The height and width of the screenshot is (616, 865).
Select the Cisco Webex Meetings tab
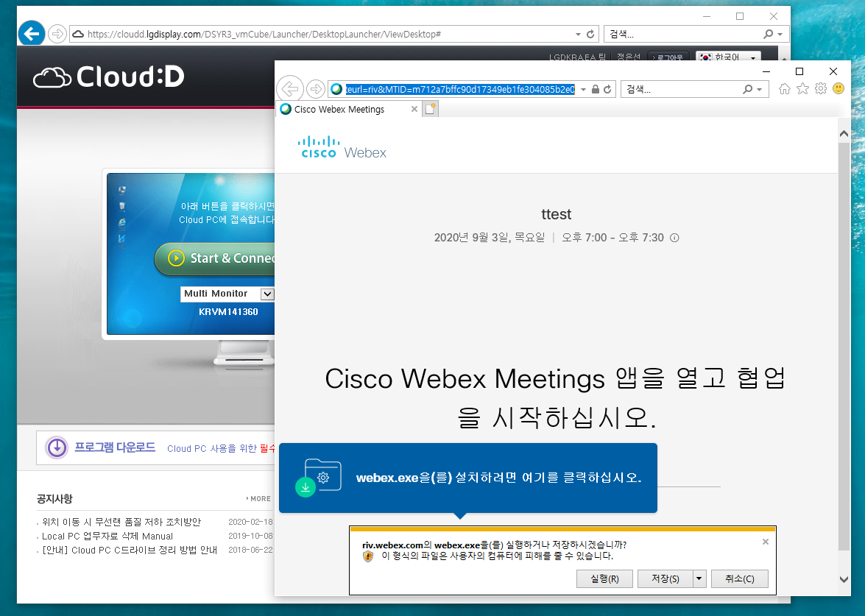(349, 109)
